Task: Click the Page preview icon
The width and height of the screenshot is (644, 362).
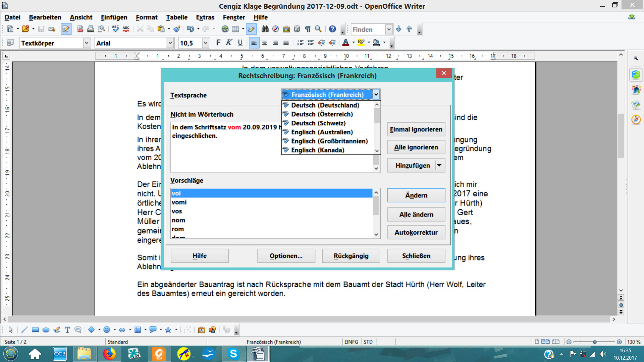Action: 101,29
